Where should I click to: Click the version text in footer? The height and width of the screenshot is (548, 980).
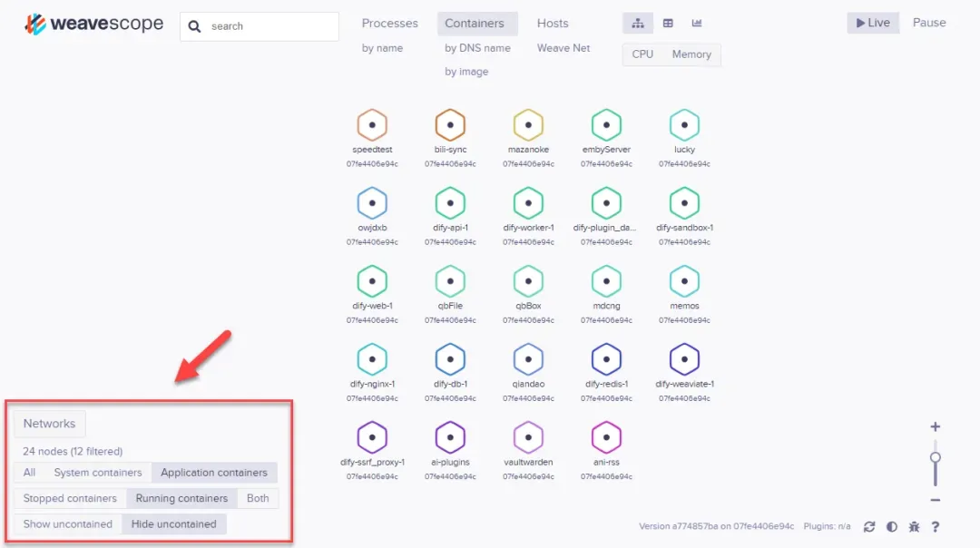(x=716, y=526)
